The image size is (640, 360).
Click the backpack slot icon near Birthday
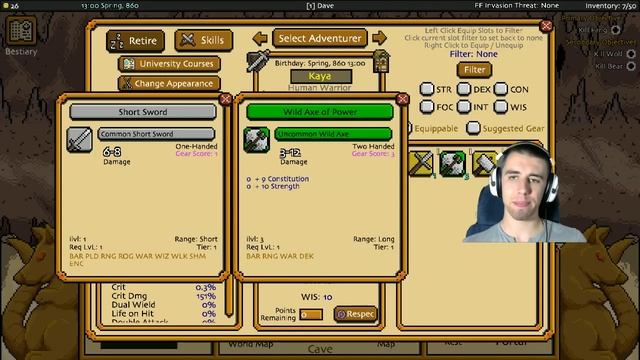(x=381, y=61)
